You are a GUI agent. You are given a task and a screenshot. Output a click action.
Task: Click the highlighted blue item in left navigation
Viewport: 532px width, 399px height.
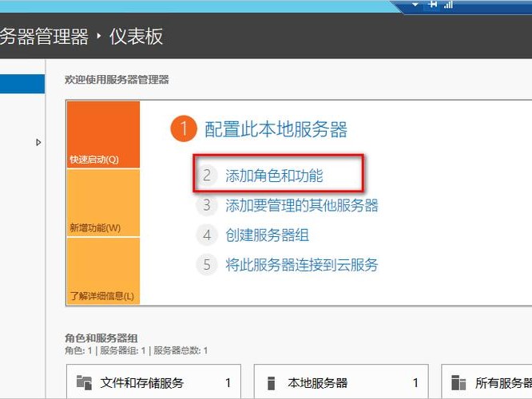click(22, 84)
